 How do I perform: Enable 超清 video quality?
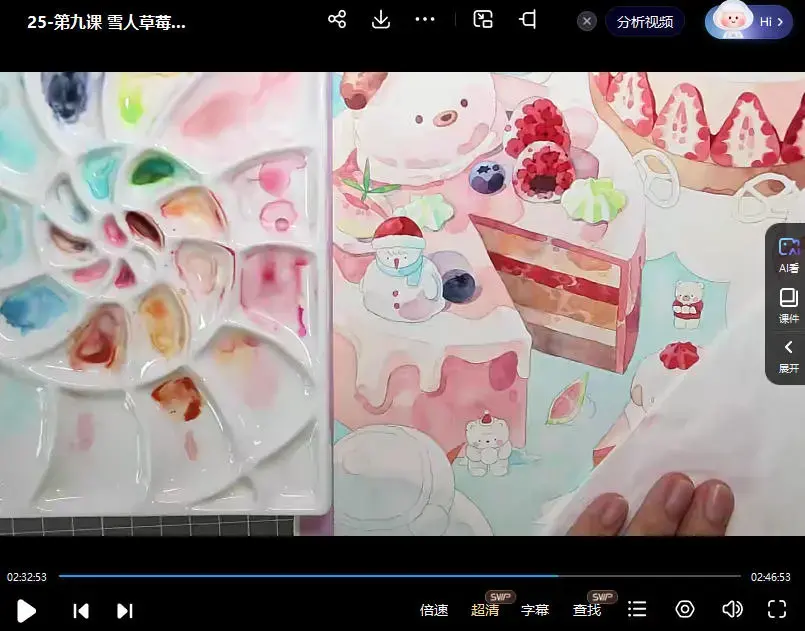tap(484, 609)
